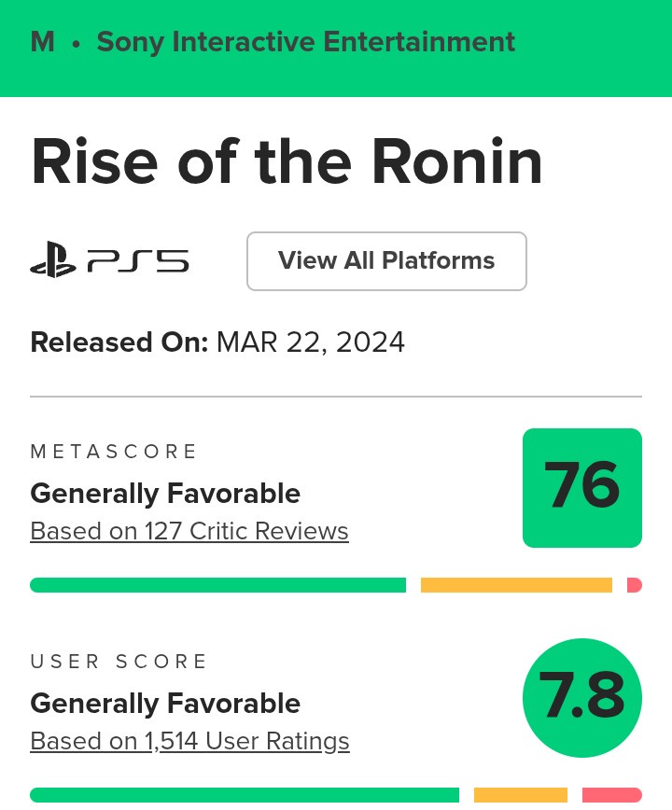Click the User Score 7.8 circle
The height and width of the screenshot is (810, 672).
coord(581,697)
